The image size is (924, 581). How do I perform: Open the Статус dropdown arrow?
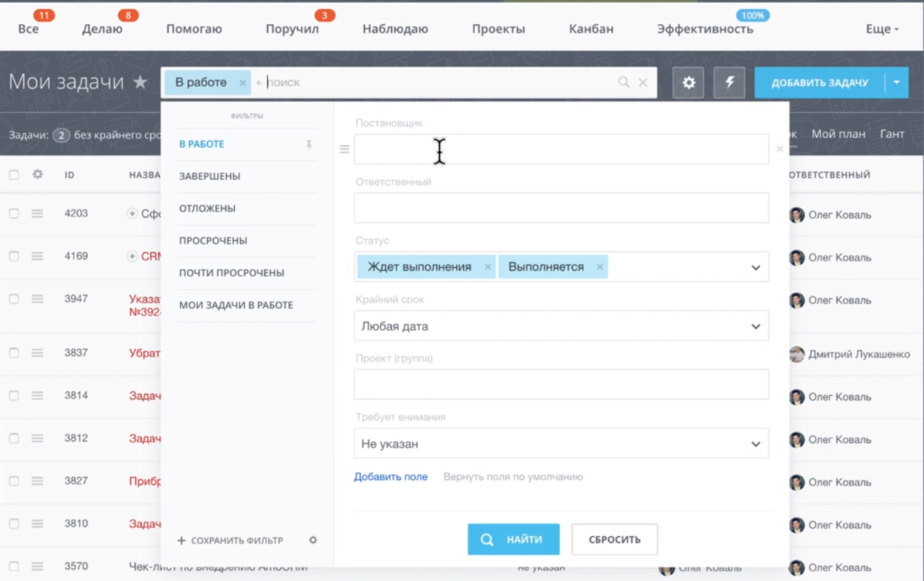point(755,268)
